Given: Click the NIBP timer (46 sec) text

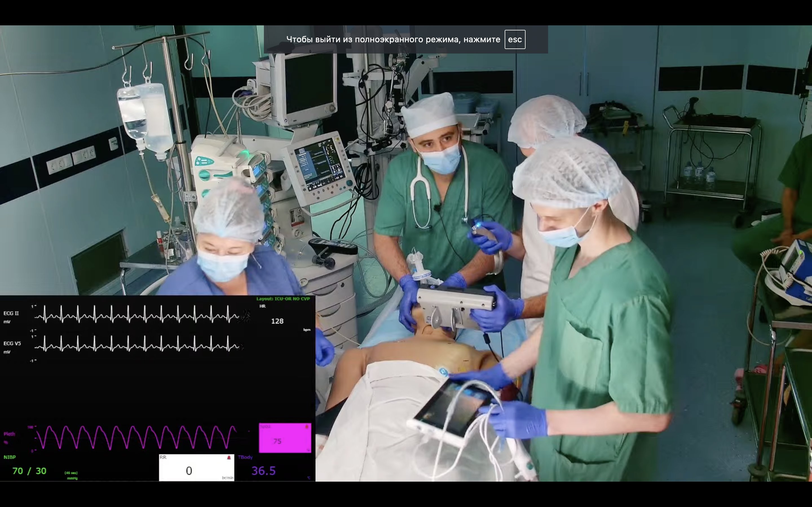Looking at the screenshot, I should (71, 473).
